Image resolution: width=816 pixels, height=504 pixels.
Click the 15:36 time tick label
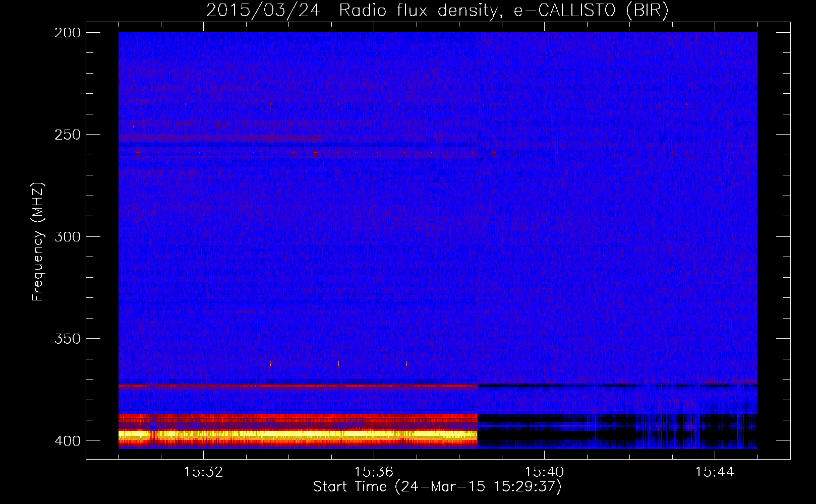point(374,472)
